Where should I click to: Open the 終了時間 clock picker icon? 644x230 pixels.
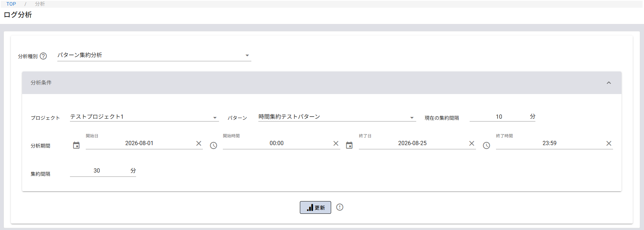[x=486, y=145]
